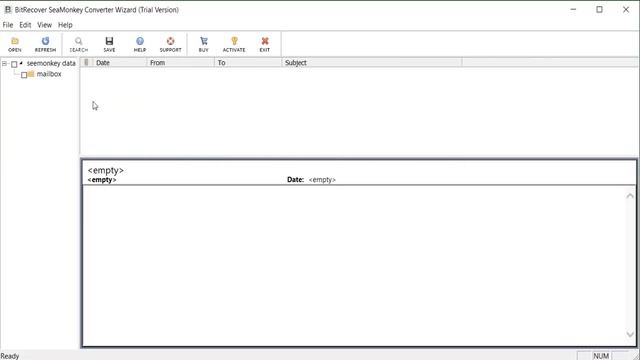This screenshot has width=640, height=360.
Task: Tick the seemonkey data checkbox
Action: 14,64
